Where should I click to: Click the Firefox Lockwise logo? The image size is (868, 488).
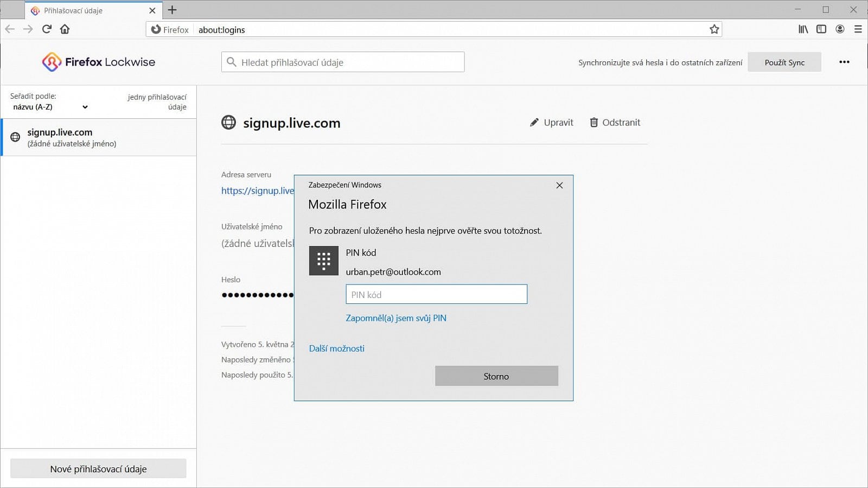[x=99, y=62]
